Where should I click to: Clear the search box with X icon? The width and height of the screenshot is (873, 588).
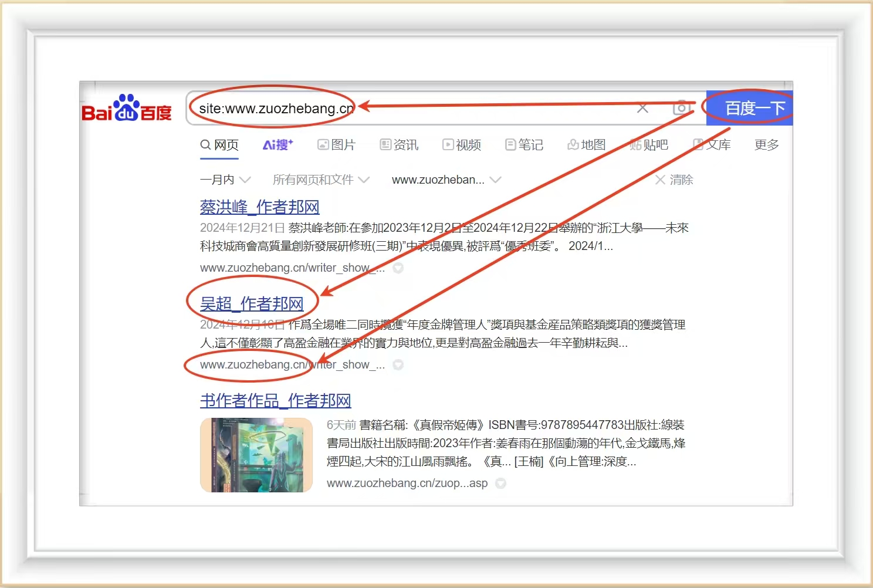coord(642,108)
